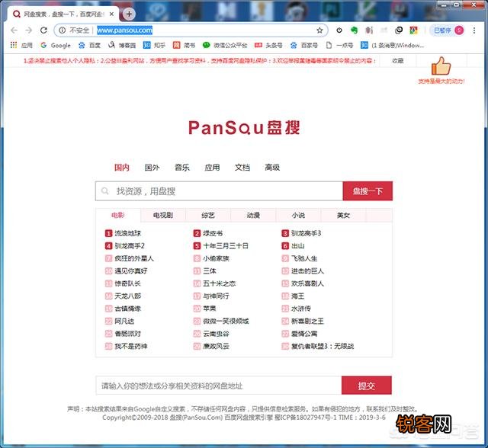The image size is (488, 448).
Task: Open hot item 天龙八部
Action: click(128, 296)
